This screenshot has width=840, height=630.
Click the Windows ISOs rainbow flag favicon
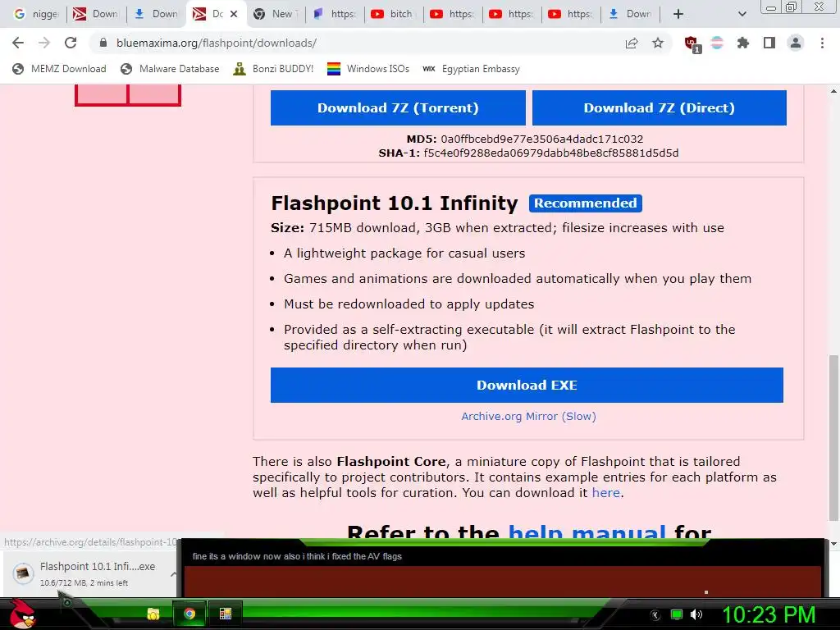(334, 69)
